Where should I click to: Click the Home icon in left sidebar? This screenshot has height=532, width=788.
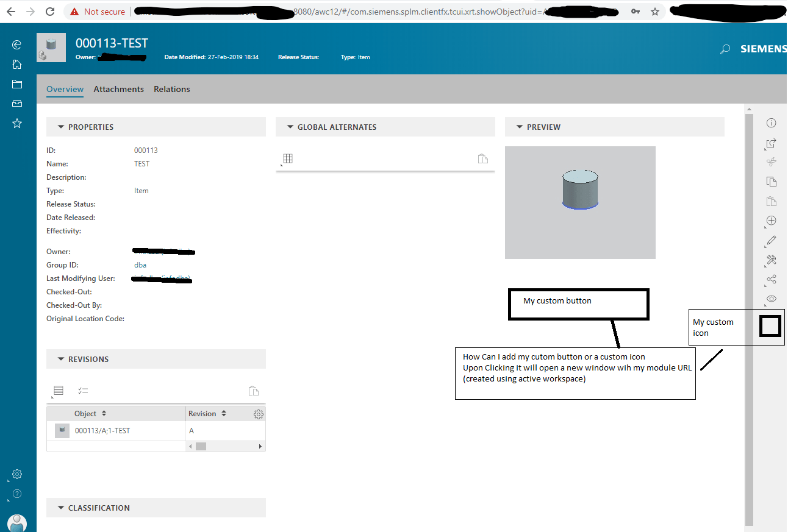tap(16, 64)
